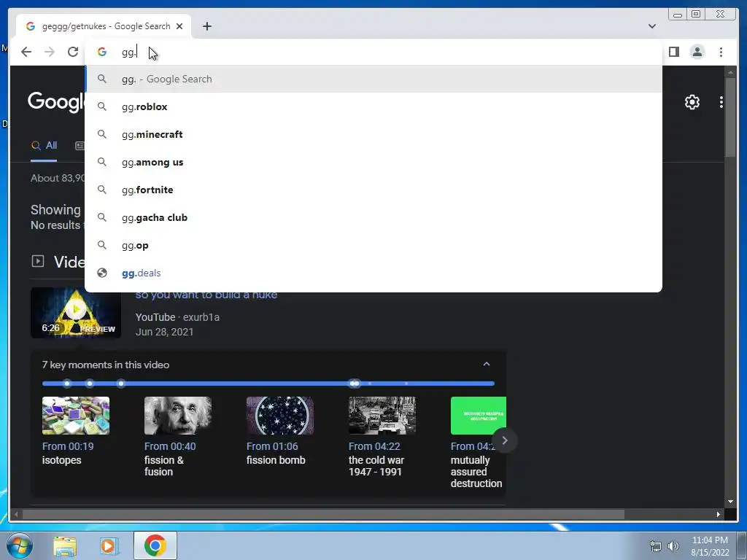Screen dimensions: 747x560
Task: Play the nuke video preview thumbnail
Action: click(76, 313)
